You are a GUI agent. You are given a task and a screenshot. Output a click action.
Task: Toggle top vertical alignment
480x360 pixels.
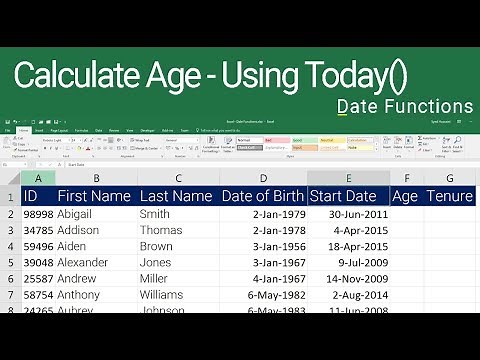pyautogui.click(x=99, y=140)
